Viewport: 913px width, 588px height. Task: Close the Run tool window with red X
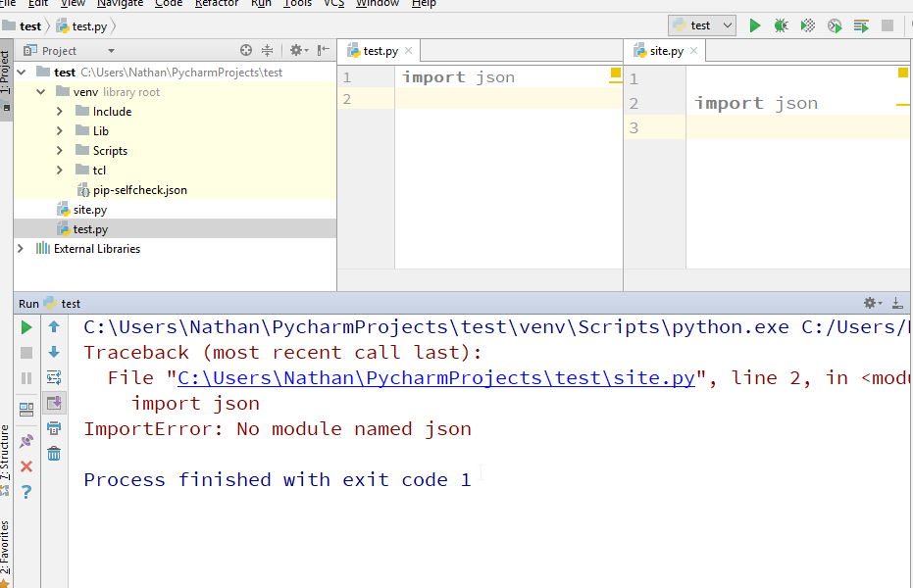tap(26, 466)
